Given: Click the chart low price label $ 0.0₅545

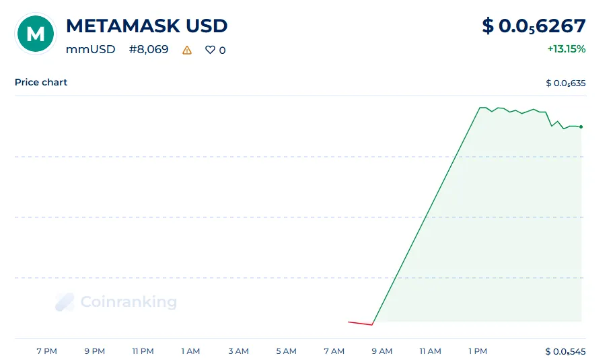Looking at the screenshot, I should [566, 352].
